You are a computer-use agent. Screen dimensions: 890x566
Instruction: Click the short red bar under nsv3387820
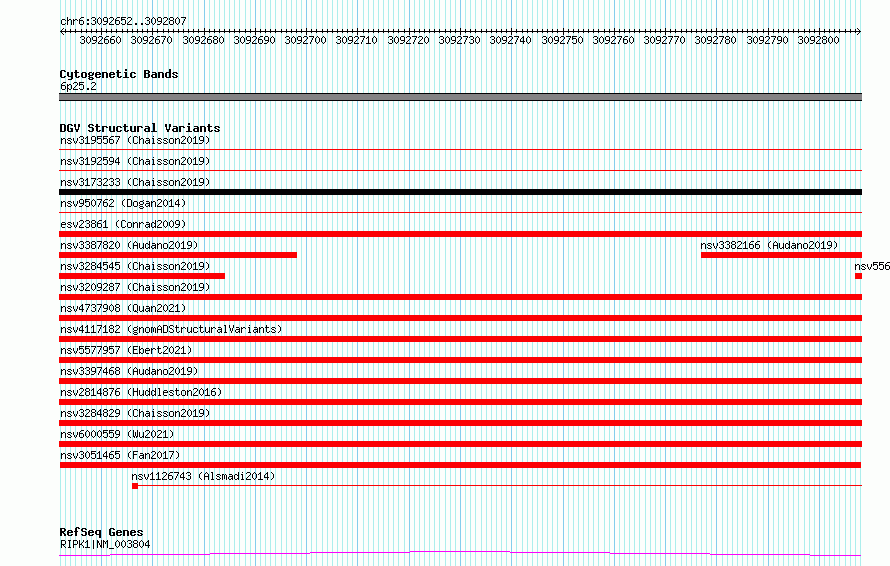(178, 255)
